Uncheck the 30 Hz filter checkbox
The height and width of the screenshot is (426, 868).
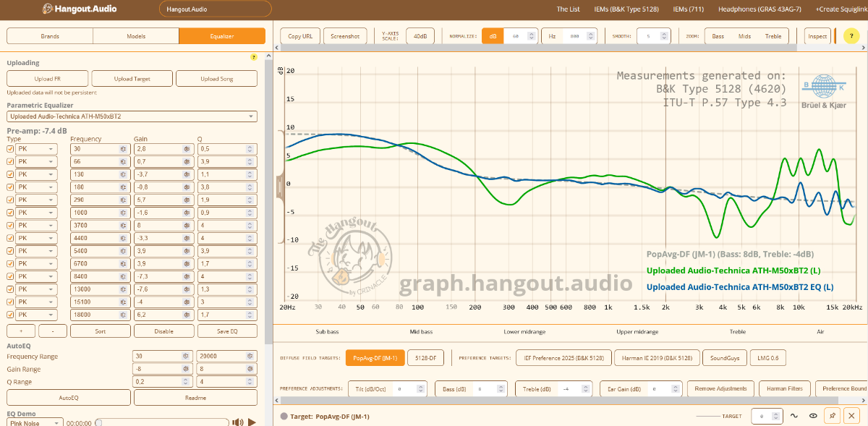[10, 148]
